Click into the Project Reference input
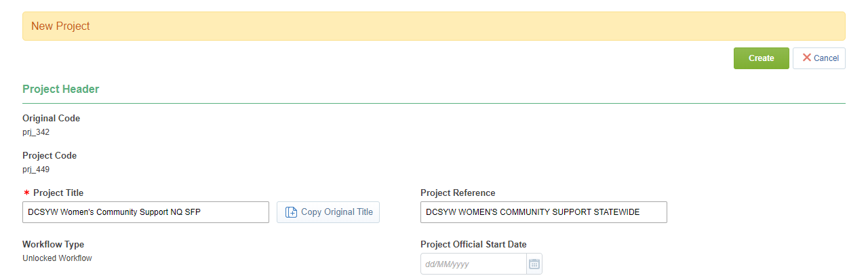This screenshot has width=868, height=280. pyautogui.click(x=543, y=212)
